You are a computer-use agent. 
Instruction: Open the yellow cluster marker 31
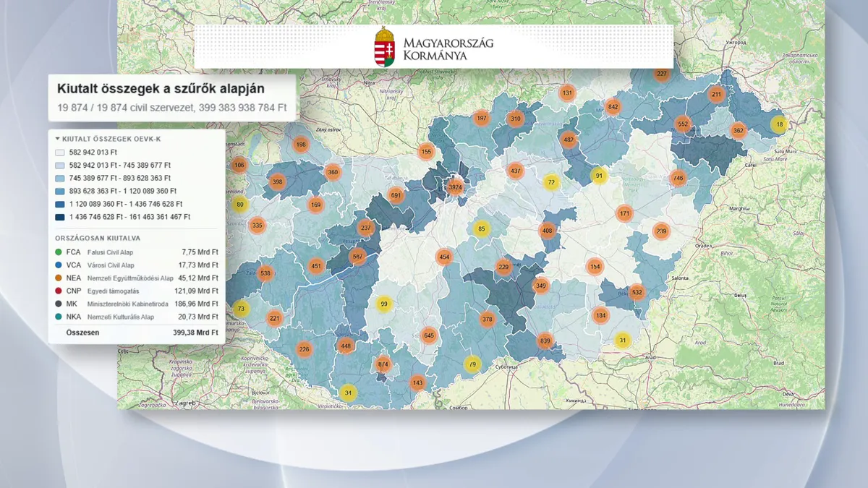click(622, 341)
